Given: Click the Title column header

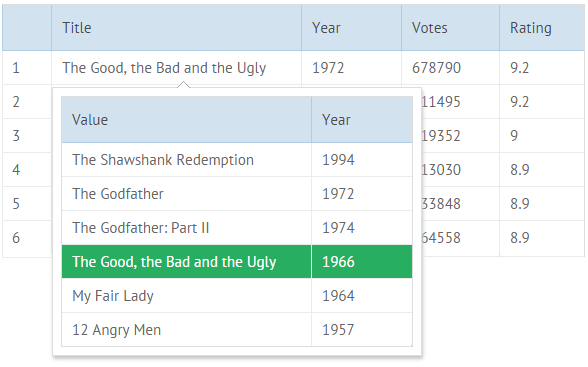Looking at the screenshot, I should pyautogui.click(x=176, y=28).
